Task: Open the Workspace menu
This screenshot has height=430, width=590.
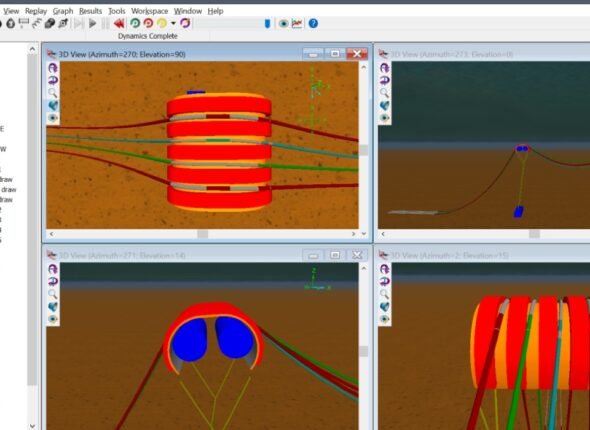Action: [149, 11]
